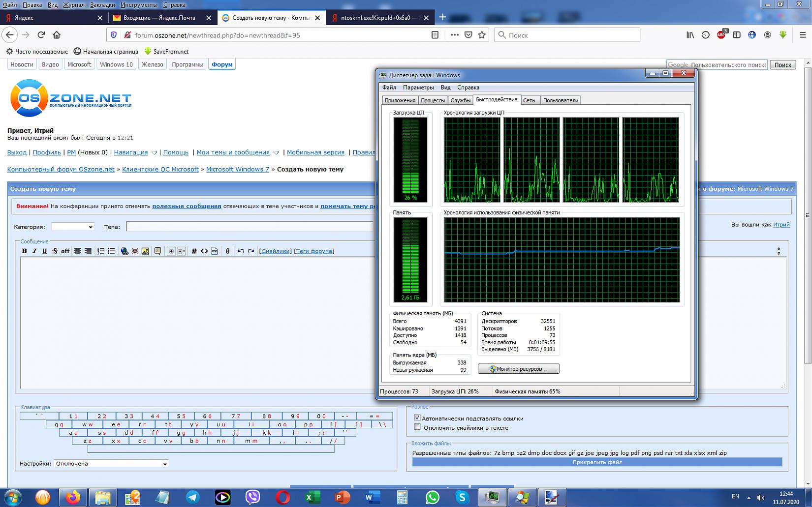Click the paperclip attachment icon
Image resolution: width=812 pixels, height=507 pixels.
pos(227,251)
